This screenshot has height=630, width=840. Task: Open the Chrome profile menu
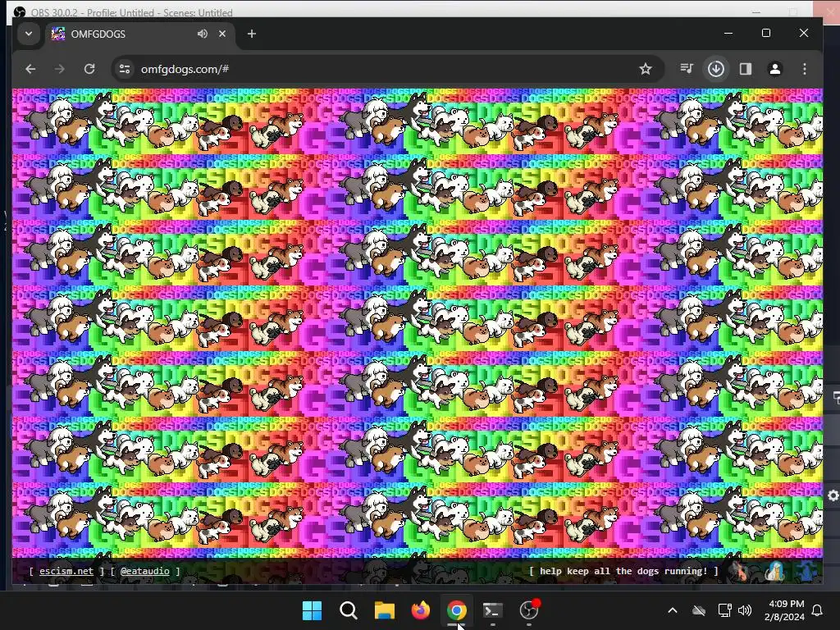[775, 69]
